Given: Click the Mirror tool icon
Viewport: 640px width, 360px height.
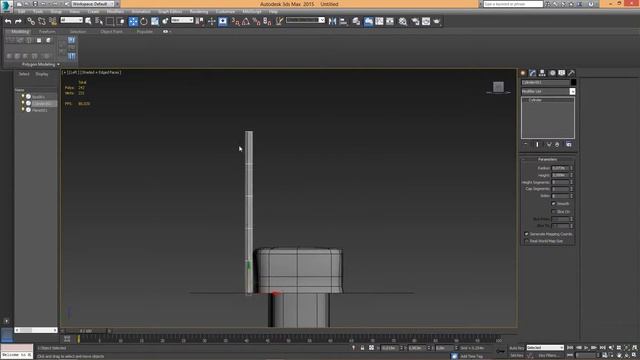Looking at the screenshot, I should point(332,21).
